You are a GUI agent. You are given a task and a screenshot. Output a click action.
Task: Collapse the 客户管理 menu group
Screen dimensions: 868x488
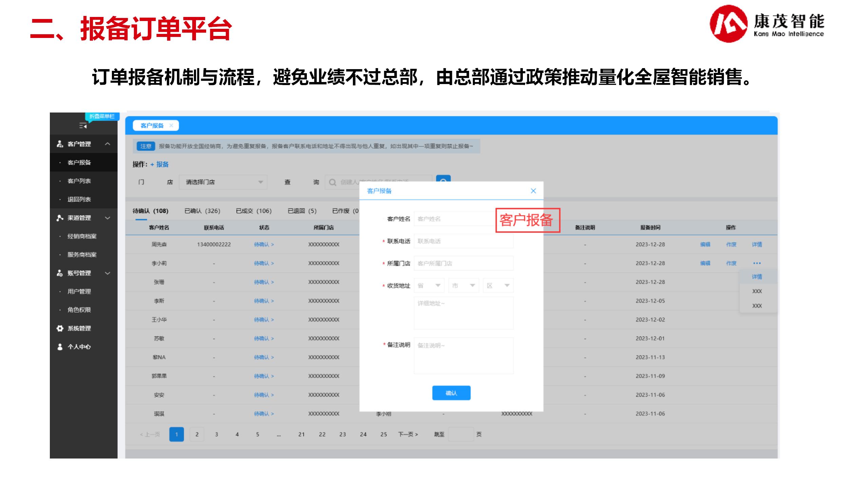[108, 144]
